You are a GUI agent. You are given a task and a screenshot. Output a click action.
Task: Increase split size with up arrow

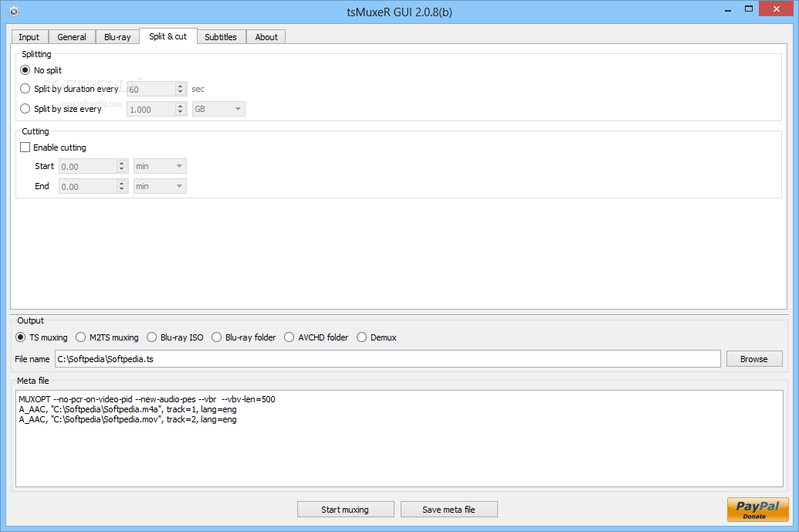click(x=181, y=106)
